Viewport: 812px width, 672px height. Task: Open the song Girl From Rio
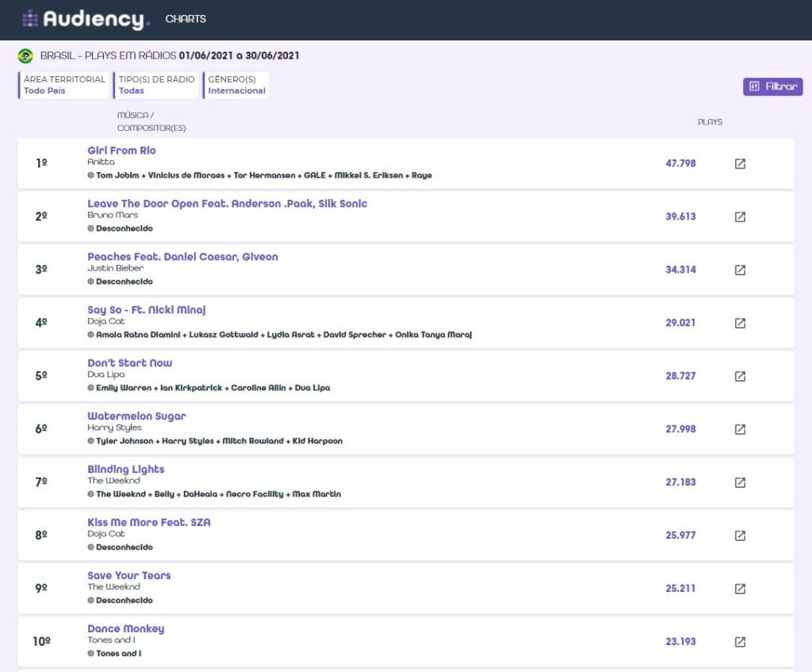[121, 150]
